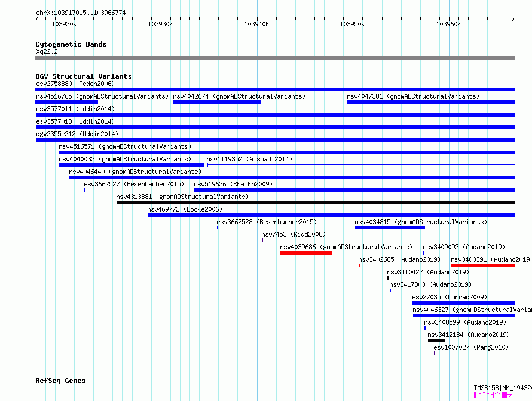Open nsv1119352 (Alsmadi2014) variant
This screenshot has height=401, width=532.
[x=249, y=159]
